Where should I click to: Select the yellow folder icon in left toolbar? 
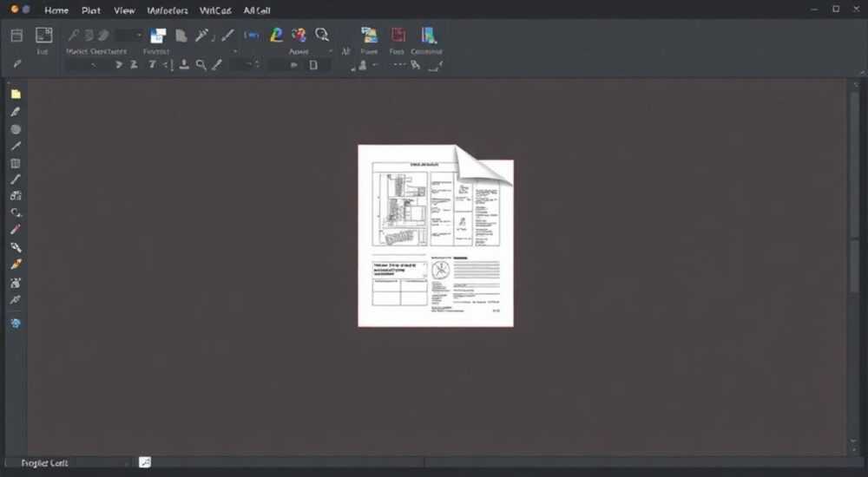(x=16, y=94)
